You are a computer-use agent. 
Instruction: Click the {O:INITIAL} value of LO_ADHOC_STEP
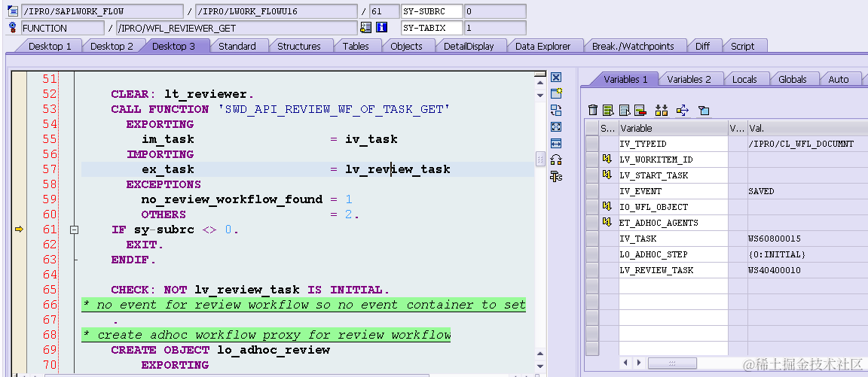(x=807, y=255)
